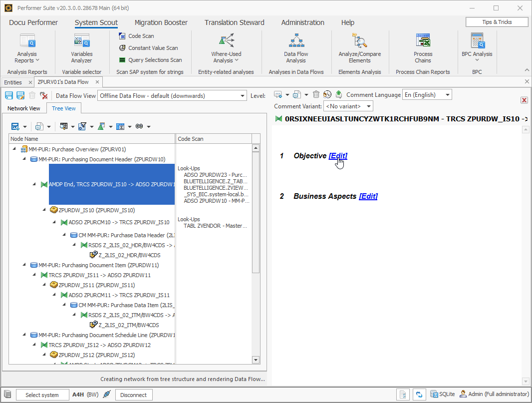This screenshot has width=532, height=403.
Task: Open Analyze/Compare Elements
Action: [x=359, y=47]
